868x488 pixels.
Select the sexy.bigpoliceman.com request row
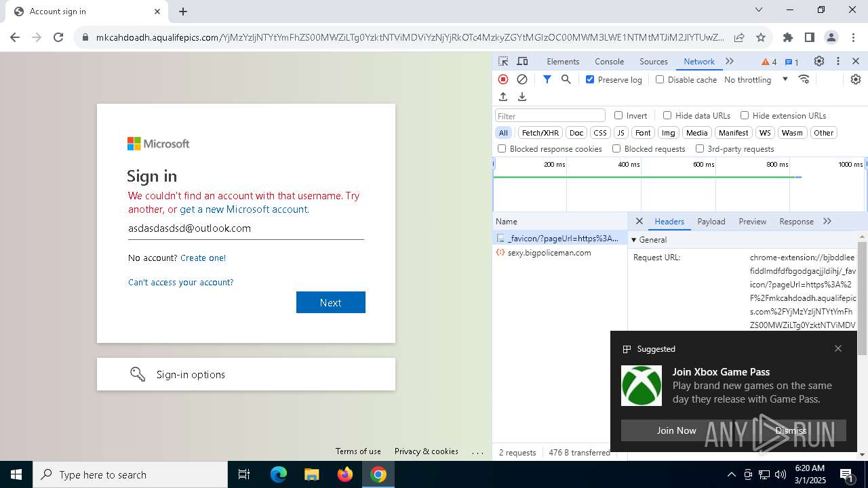click(560, 253)
